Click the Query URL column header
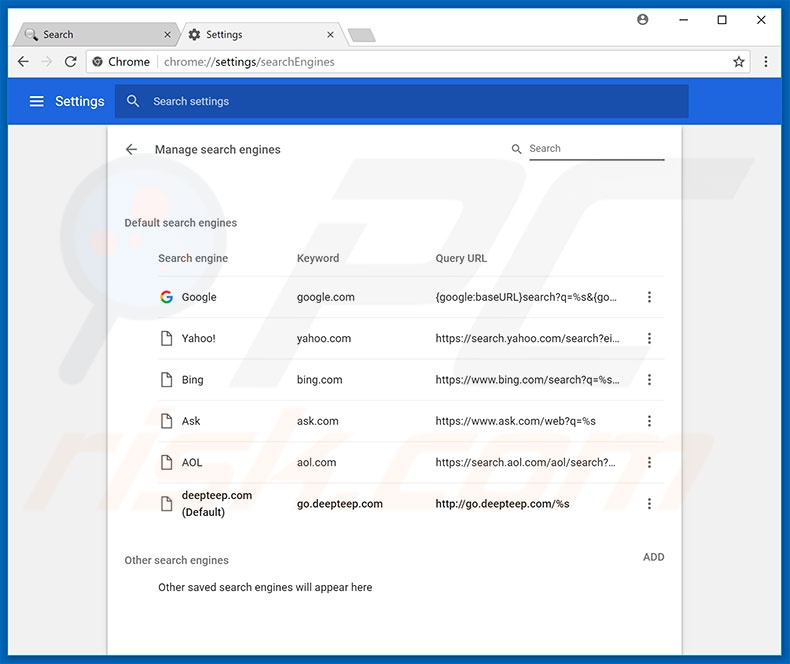 click(461, 258)
